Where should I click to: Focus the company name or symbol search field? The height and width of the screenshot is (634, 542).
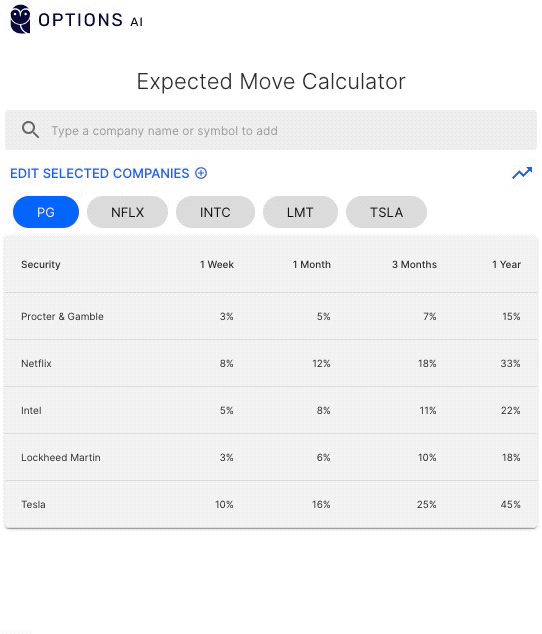[271, 130]
